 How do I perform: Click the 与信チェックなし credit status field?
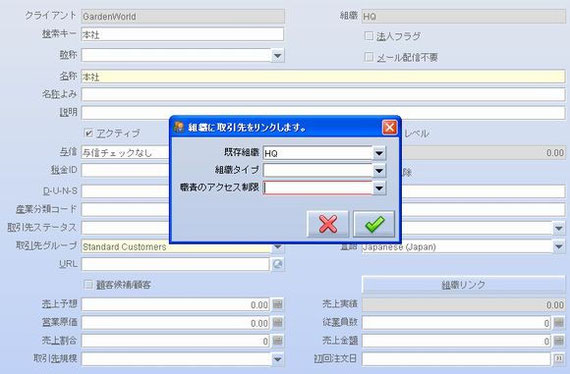click(125, 153)
